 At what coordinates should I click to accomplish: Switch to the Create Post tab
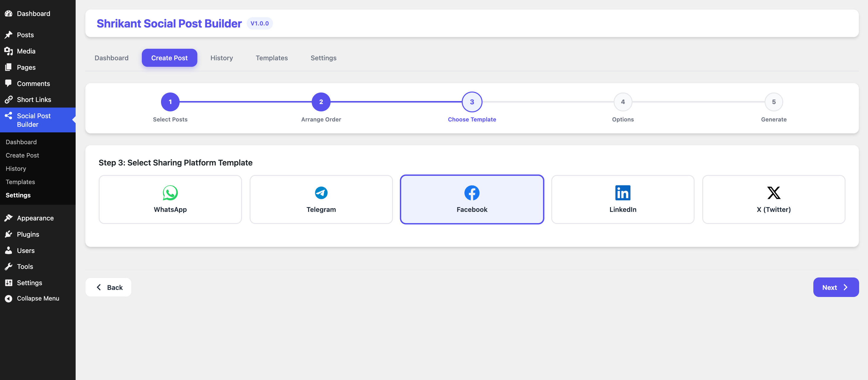point(170,58)
